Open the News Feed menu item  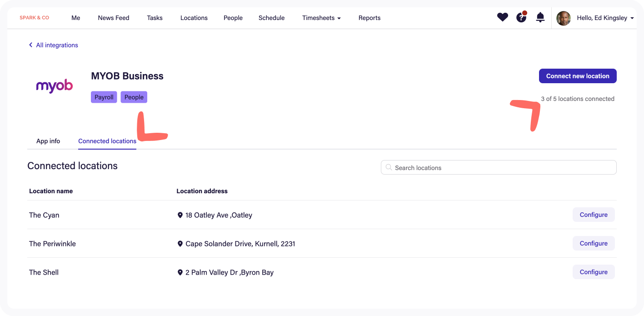tap(113, 18)
